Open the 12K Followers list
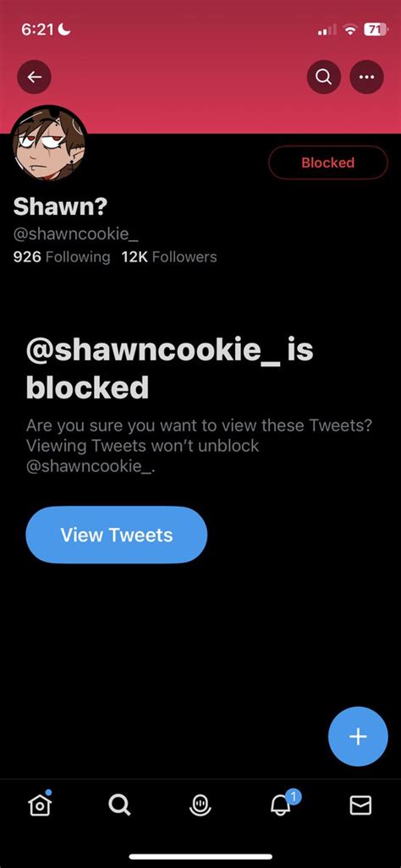This screenshot has height=868, width=401. 169,257
